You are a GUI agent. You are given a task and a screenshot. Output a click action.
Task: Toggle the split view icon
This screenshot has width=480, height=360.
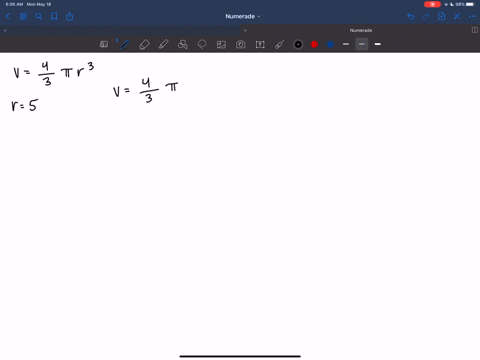tap(475, 30)
